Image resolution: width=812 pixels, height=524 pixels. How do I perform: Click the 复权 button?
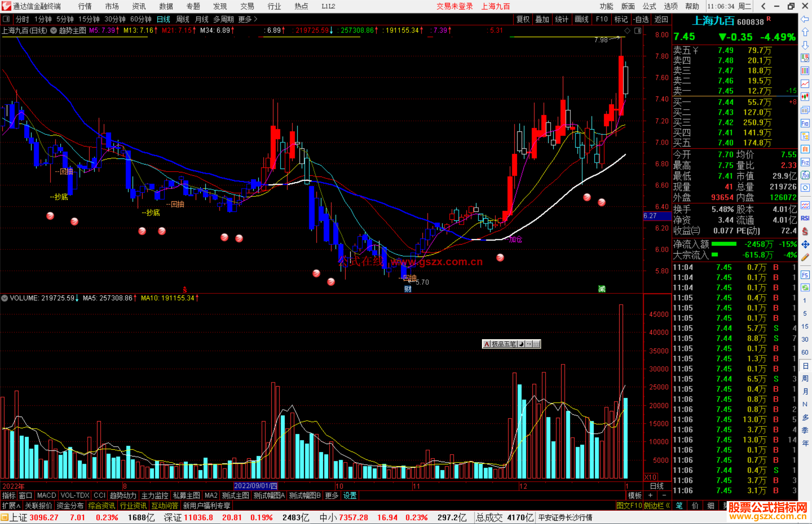(x=523, y=19)
